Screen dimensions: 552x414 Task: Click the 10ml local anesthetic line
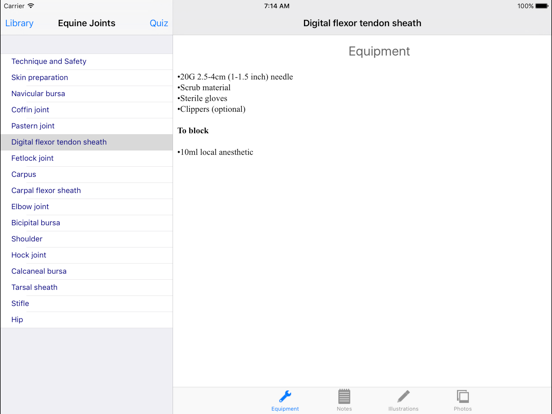pyautogui.click(x=215, y=152)
